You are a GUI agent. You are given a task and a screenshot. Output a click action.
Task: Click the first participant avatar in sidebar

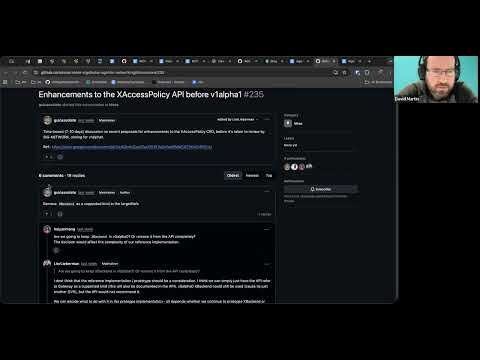[287, 167]
